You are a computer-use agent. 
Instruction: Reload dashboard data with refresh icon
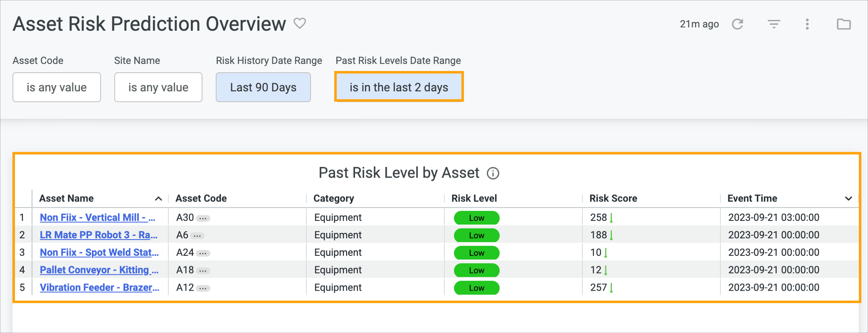coord(737,24)
